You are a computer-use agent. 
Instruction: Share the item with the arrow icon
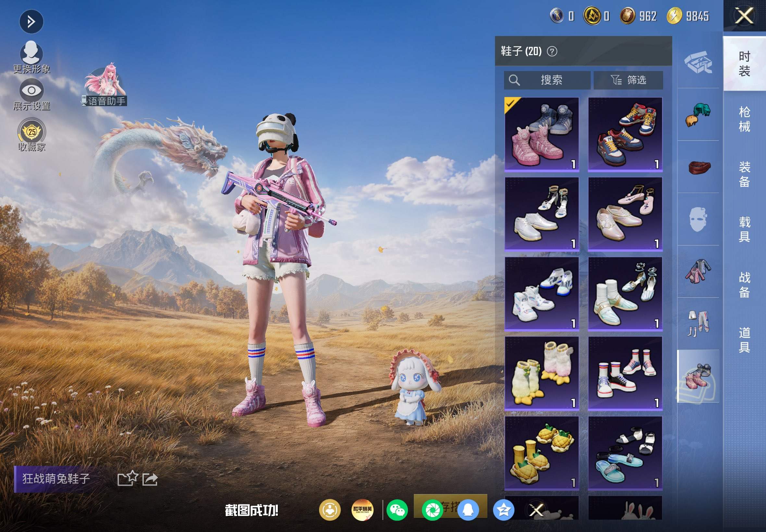point(150,479)
